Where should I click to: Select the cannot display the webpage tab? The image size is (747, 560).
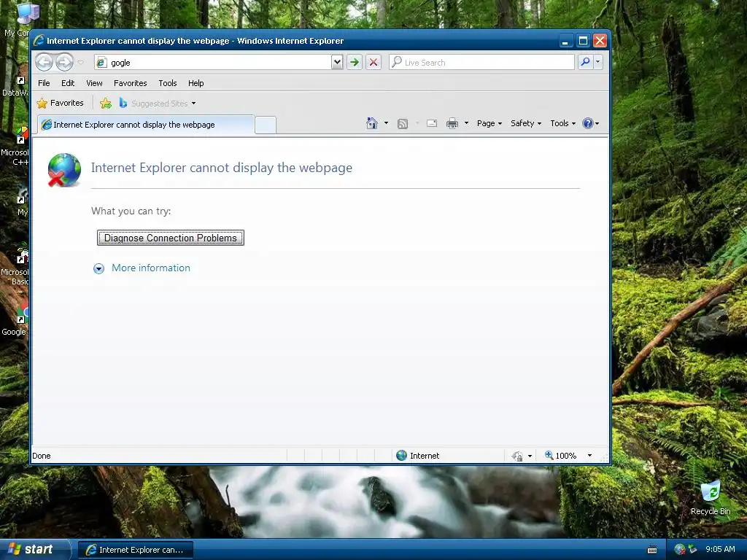pyautogui.click(x=145, y=125)
